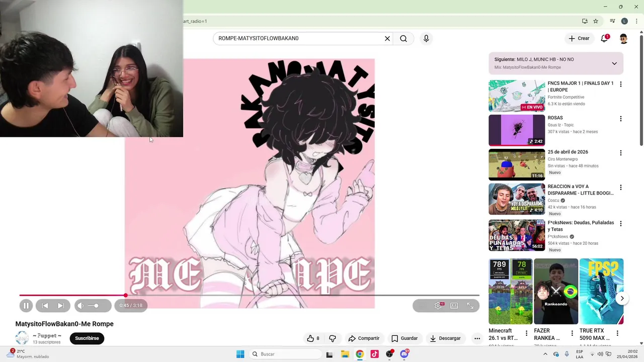Open options for FNCS MAJOR 1 video
Screen dimensions: 644x362
click(x=620, y=84)
